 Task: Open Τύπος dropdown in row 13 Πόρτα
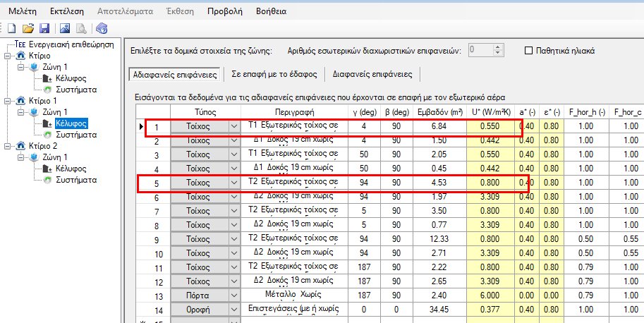click(234, 295)
